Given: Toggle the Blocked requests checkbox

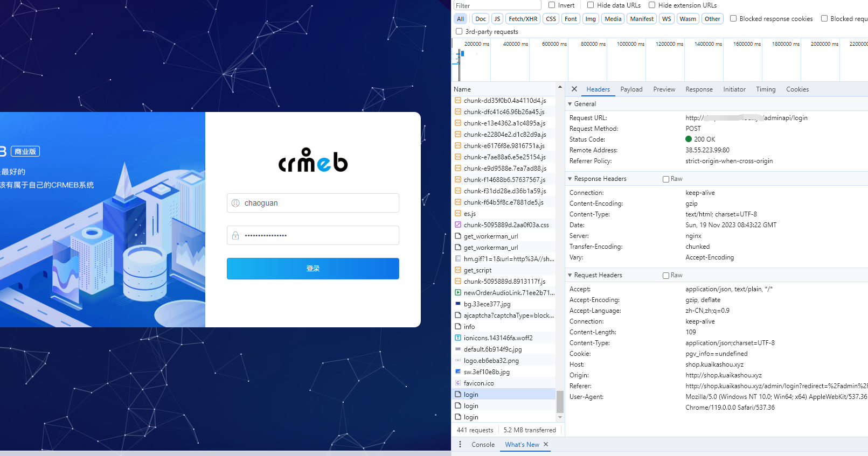Looking at the screenshot, I should coord(824,18).
